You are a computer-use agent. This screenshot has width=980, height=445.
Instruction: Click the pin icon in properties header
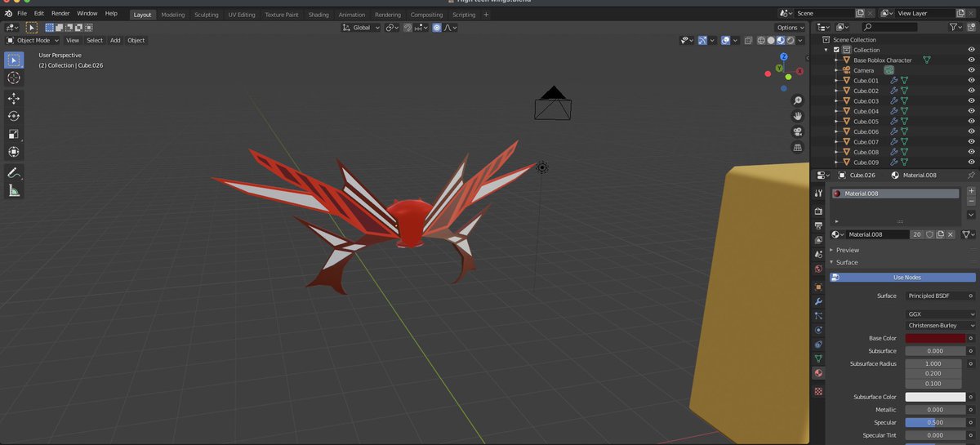pyautogui.click(x=971, y=175)
